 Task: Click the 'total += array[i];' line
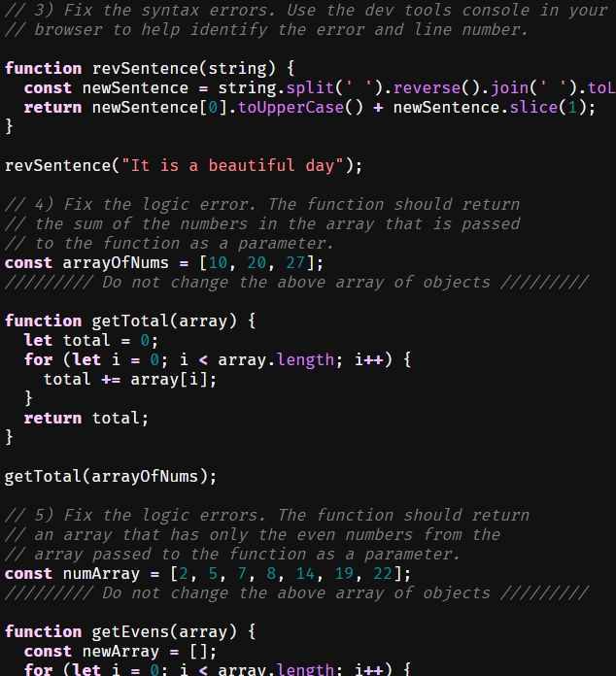point(130,379)
